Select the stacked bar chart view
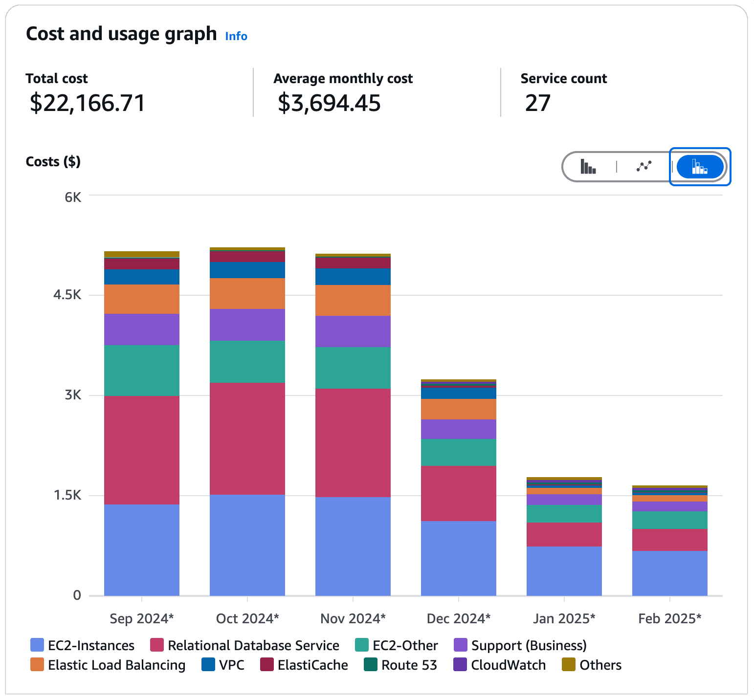 click(x=700, y=167)
